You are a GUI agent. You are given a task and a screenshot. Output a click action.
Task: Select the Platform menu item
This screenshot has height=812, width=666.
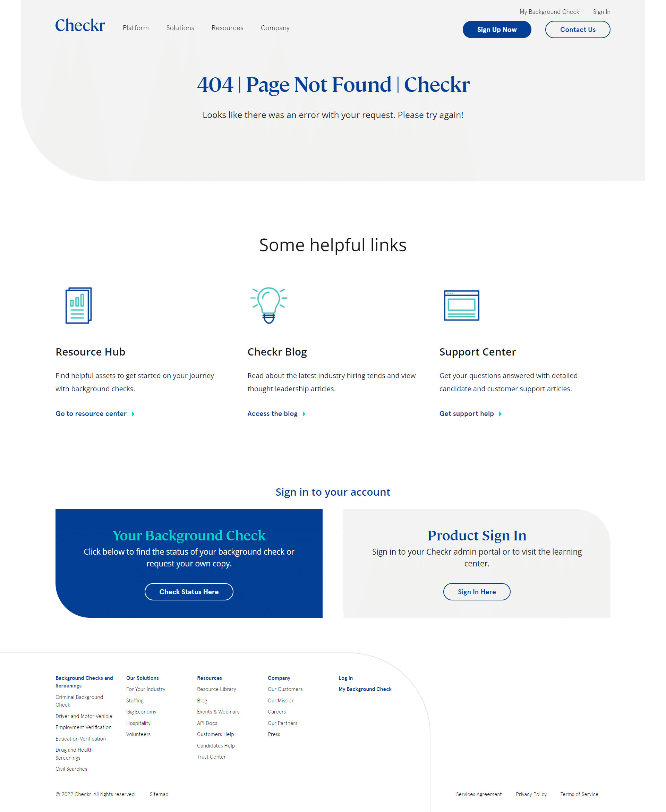(x=135, y=28)
